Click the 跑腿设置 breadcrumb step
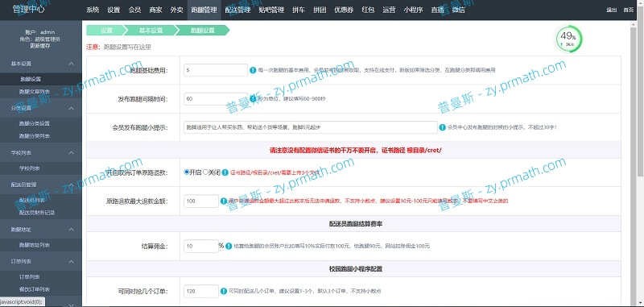 tap(202, 31)
